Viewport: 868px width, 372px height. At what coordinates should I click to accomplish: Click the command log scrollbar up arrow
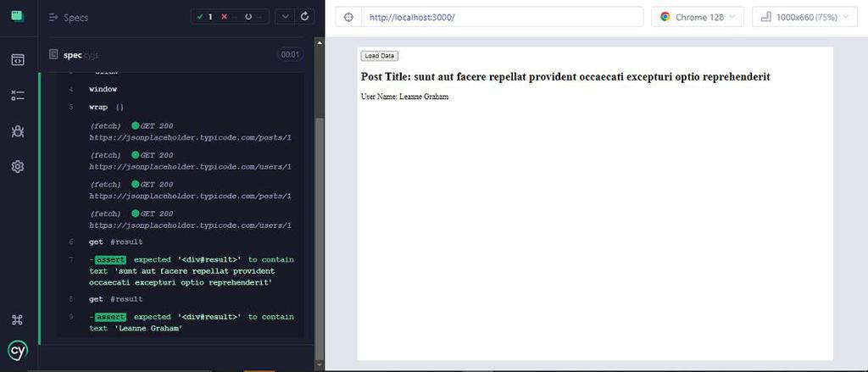[x=320, y=42]
